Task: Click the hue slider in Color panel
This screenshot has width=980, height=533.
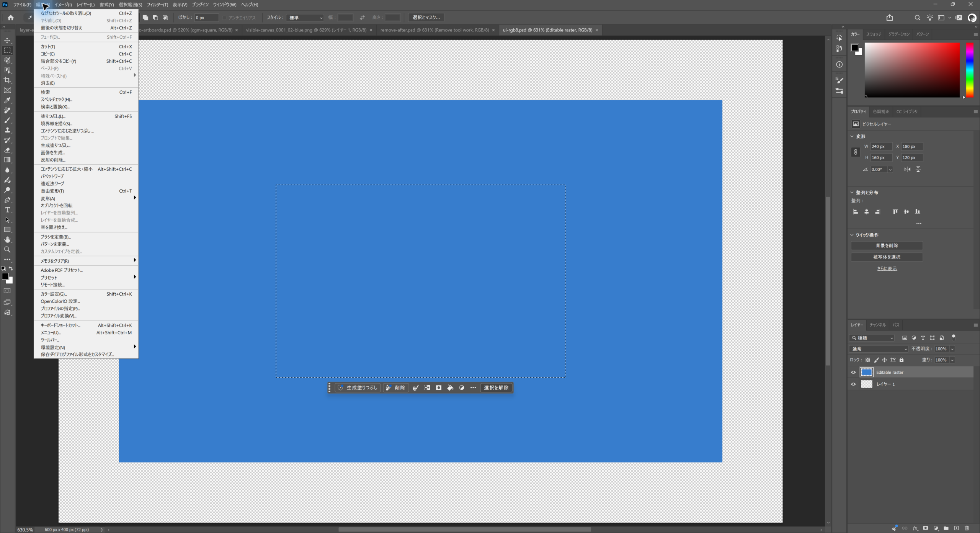Action: coord(970,70)
